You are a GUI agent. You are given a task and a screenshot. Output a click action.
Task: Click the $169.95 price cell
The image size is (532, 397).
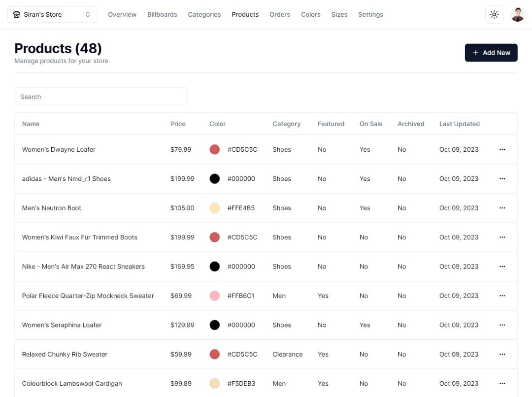[x=182, y=266]
